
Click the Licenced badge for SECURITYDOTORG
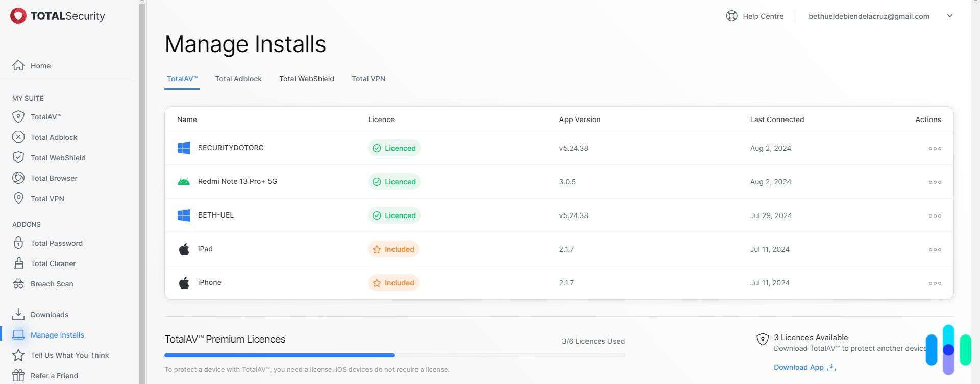point(394,148)
